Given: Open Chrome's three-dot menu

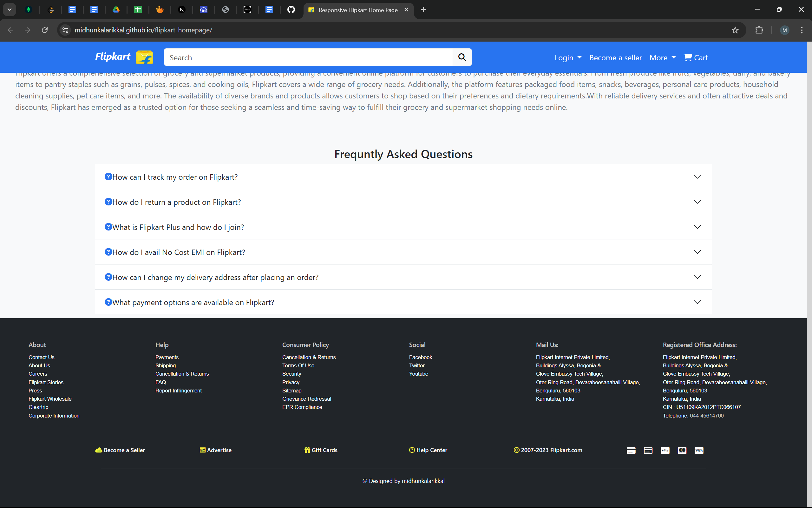Looking at the screenshot, I should (x=802, y=30).
